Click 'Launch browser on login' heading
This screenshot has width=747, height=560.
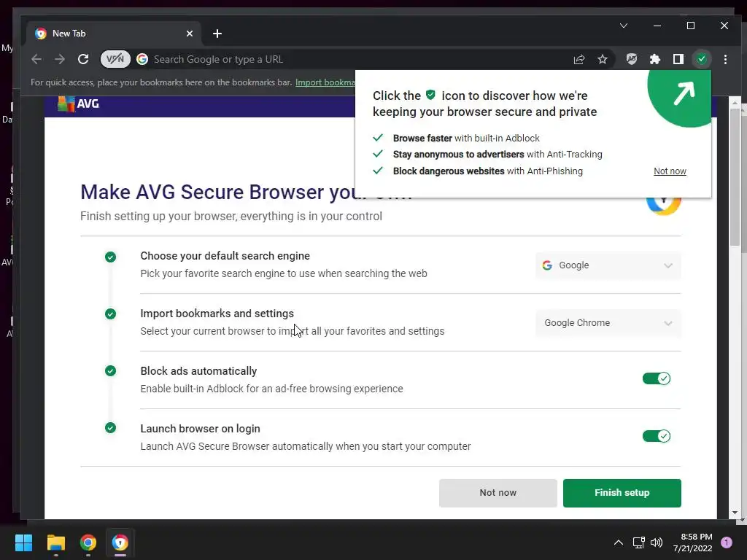click(200, 429)
